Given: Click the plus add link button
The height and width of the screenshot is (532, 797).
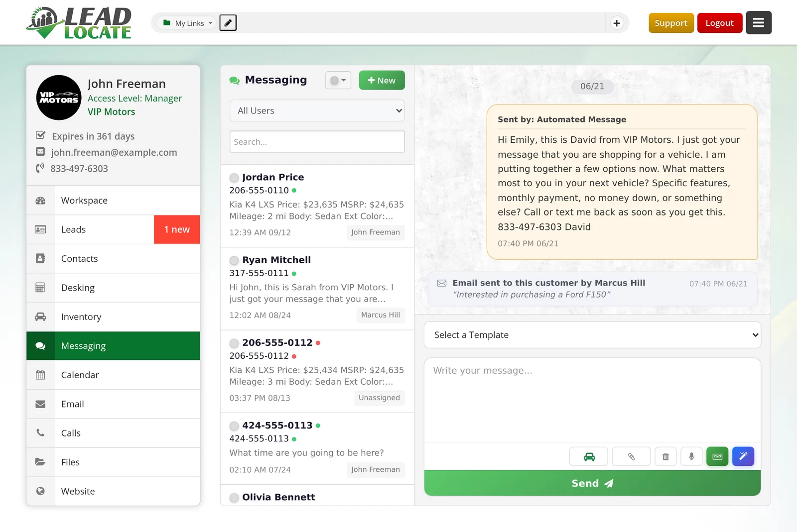Looking at the screenshot, I should point(617,23).
